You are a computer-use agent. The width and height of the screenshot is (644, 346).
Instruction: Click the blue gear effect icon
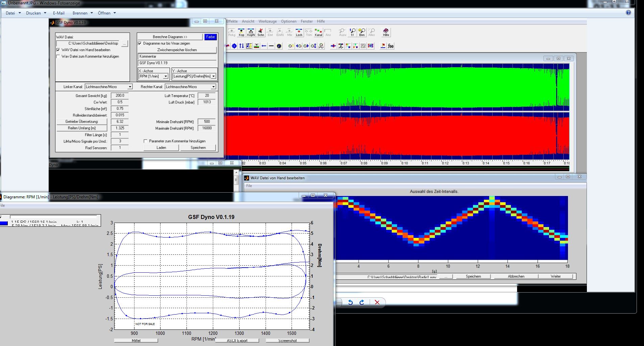tap(234, 46)
